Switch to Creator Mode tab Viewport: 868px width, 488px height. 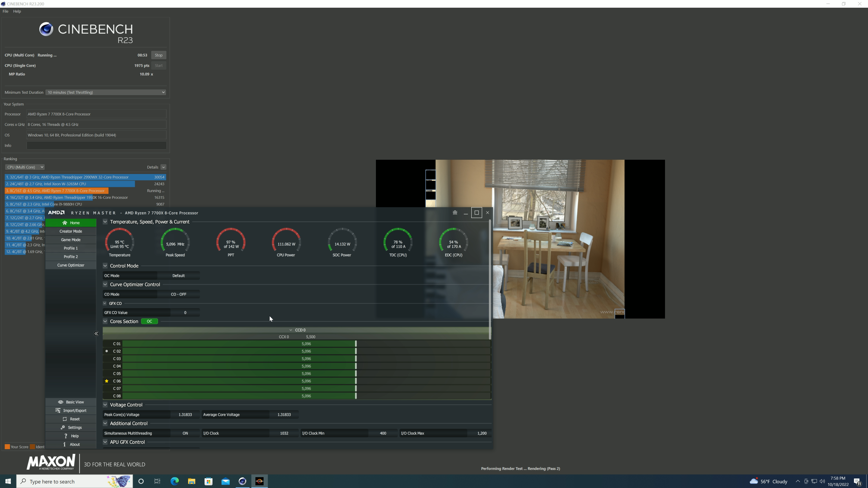pos(71,231)
